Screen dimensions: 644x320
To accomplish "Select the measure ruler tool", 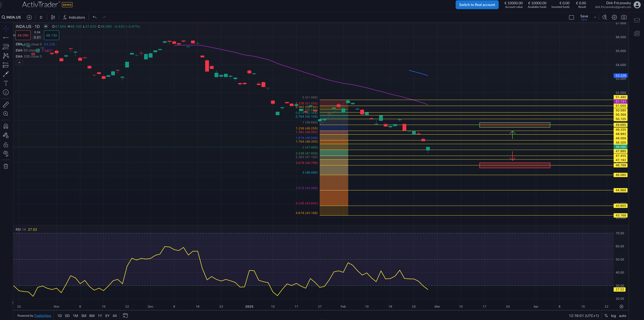I will point(6,104).
